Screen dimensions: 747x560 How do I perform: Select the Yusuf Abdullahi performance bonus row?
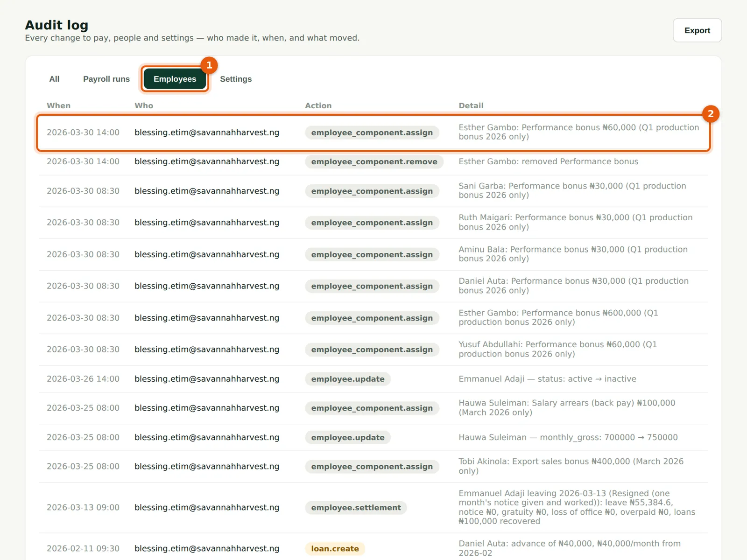pyautogui.click(x=373, y=350)
